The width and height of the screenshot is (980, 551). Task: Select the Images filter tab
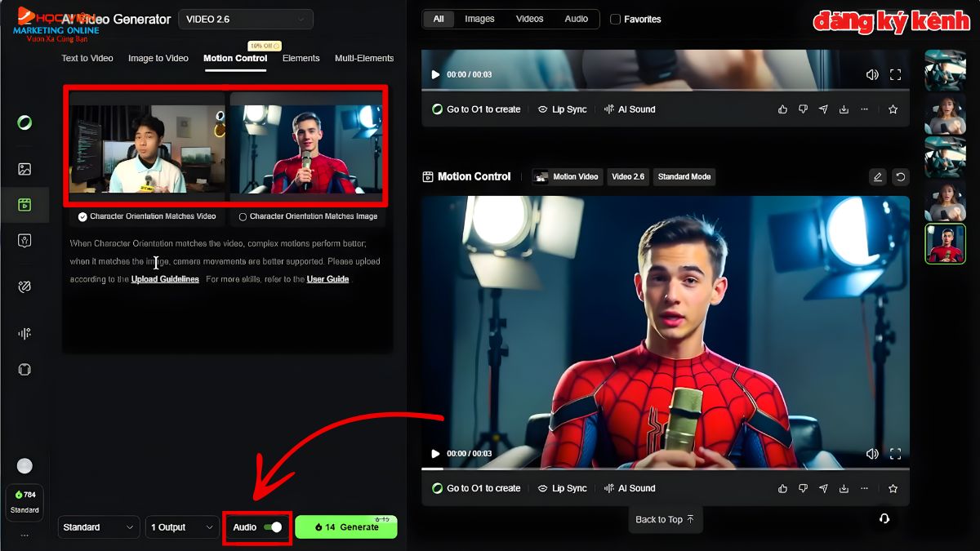tap(479, 18)
